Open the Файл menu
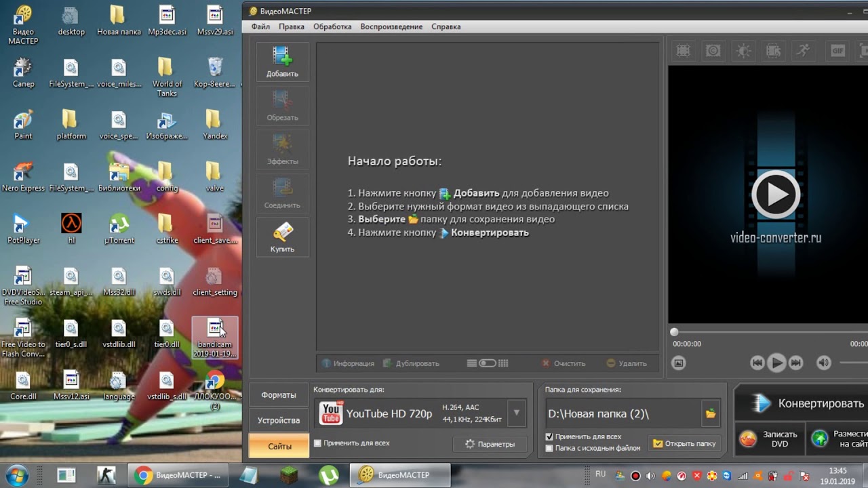 pos(260,26)
